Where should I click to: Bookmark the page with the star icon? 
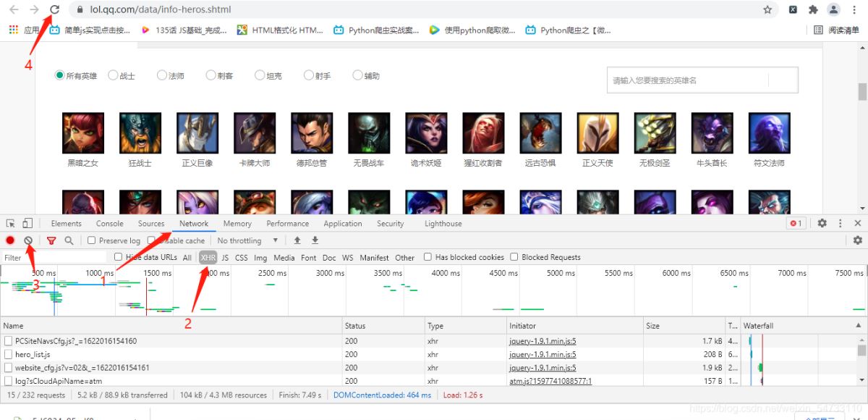(x=767, y=10)
